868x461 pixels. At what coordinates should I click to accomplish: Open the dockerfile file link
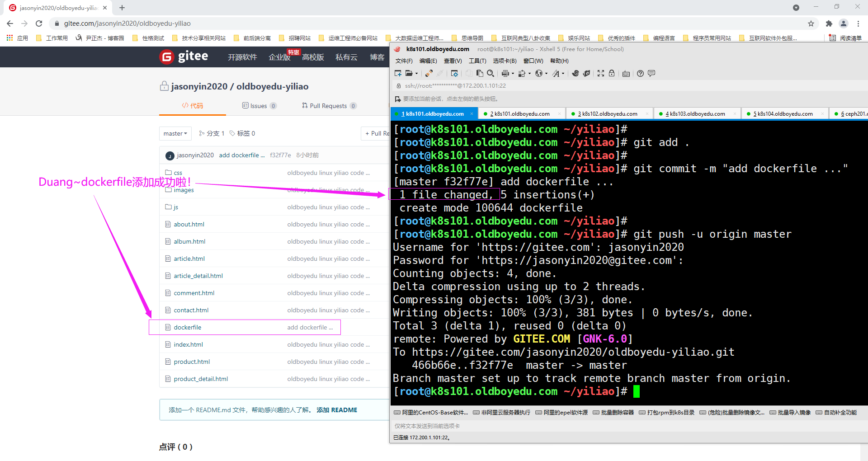pyautogui.click(x=188, y=327)
